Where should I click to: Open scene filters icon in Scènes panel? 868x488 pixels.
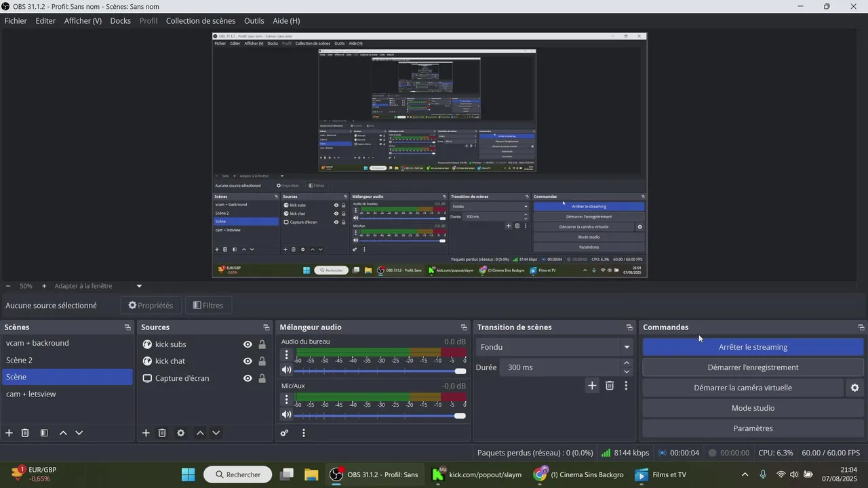coord(44,433)
